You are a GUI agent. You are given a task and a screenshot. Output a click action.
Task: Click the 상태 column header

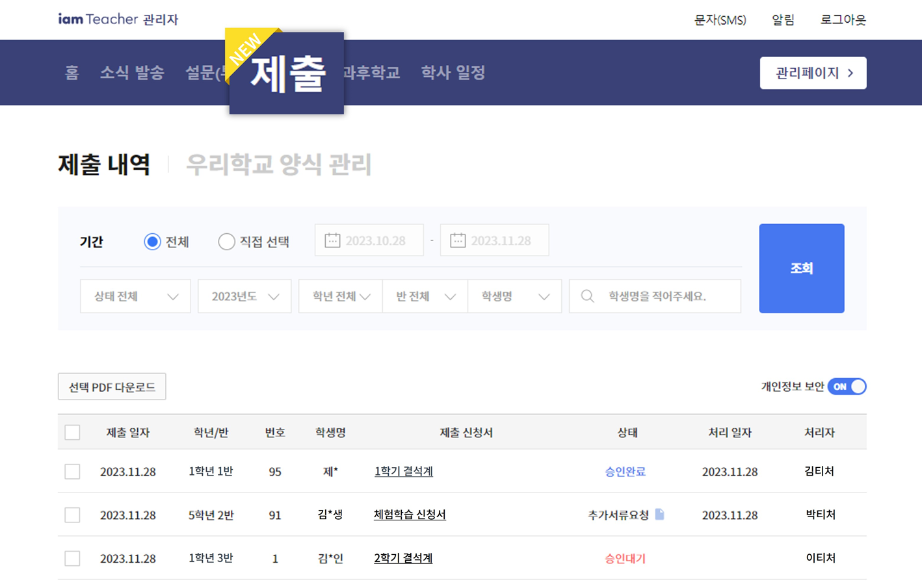pyautogui.click(x=627, y=433)
